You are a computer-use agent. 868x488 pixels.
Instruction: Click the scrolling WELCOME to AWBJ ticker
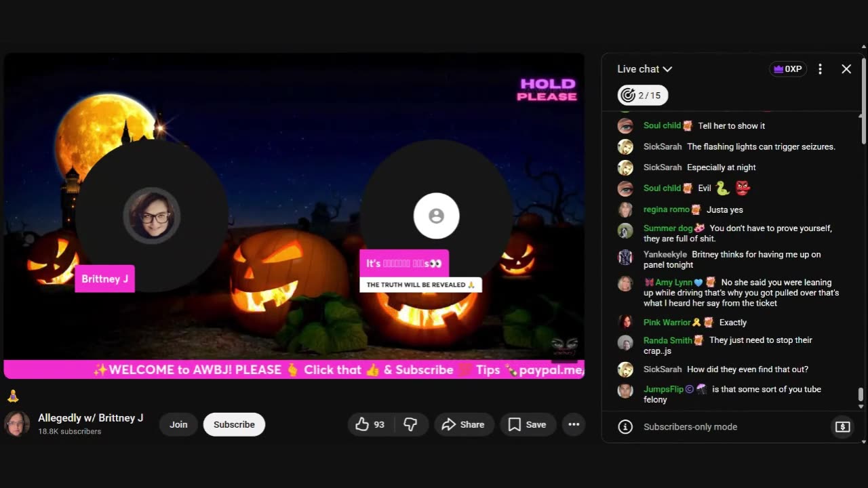point(294,369)
